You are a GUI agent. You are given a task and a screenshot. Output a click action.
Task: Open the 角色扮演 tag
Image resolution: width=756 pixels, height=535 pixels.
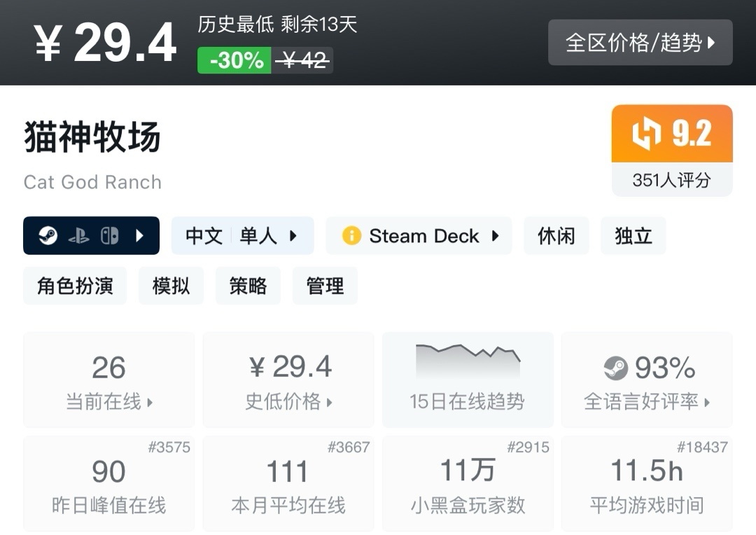[75, 286]
